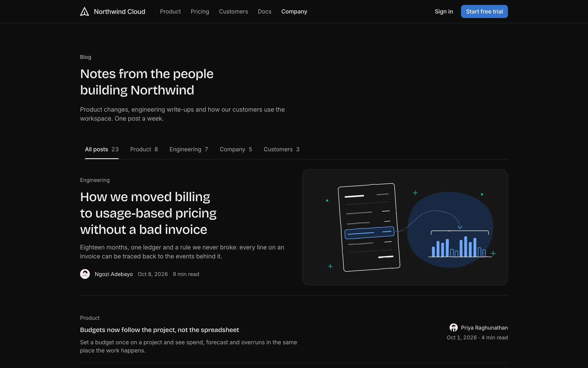This screenshot has height=368, width=588.
Task: Click author name Ngozi Adebayo
Action: [114, 274]
